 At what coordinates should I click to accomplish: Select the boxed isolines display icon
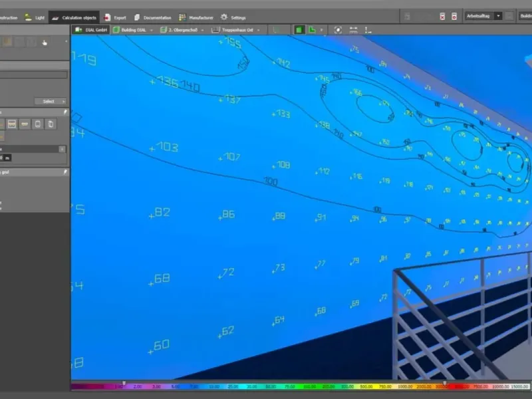tap(12, 124)
